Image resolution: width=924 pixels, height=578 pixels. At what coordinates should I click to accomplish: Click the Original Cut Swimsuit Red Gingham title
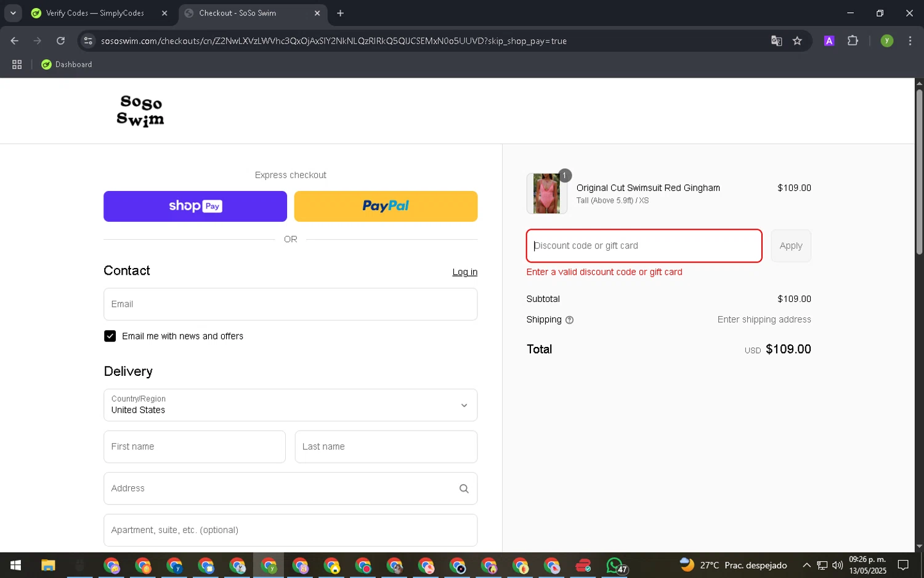coord(648,188)
